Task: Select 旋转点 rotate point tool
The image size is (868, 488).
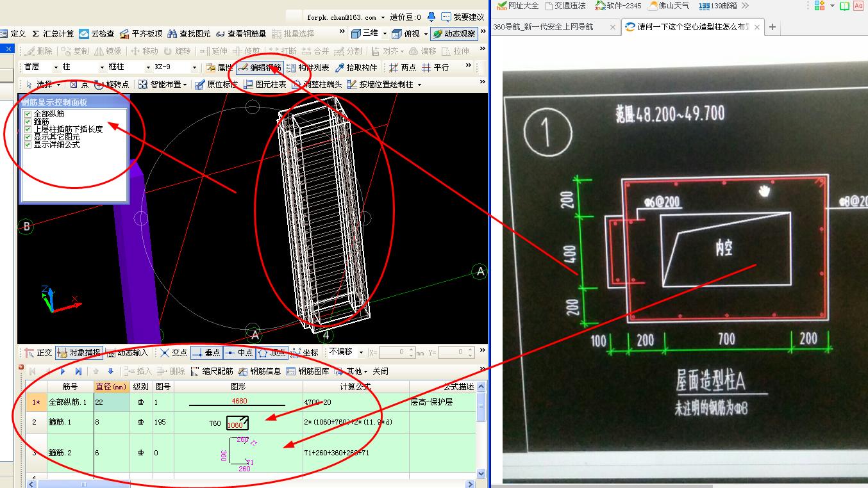Action: (x=111, y=84)
